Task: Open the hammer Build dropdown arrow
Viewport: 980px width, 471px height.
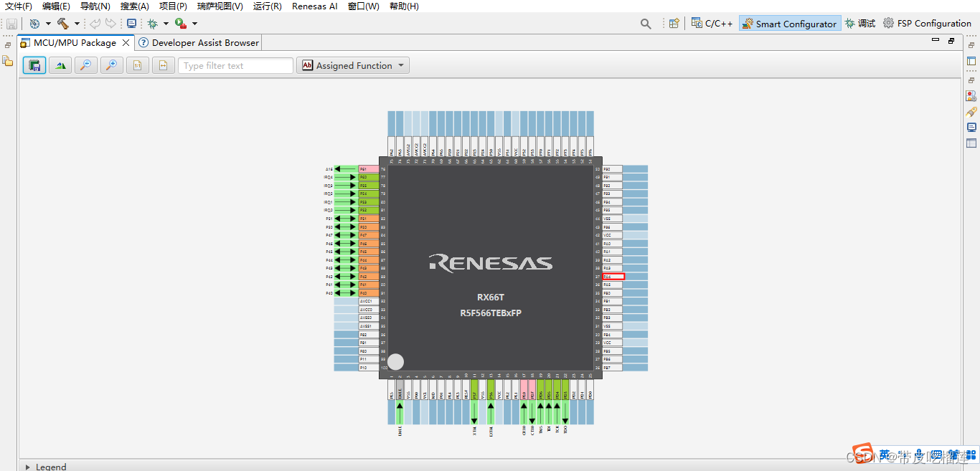Action: click(77, 24)
